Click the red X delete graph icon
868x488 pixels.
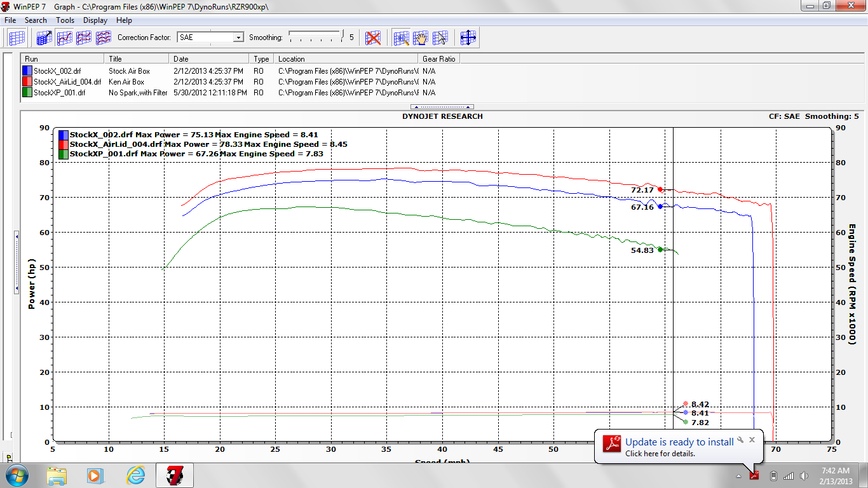click(x=374, y=37)
